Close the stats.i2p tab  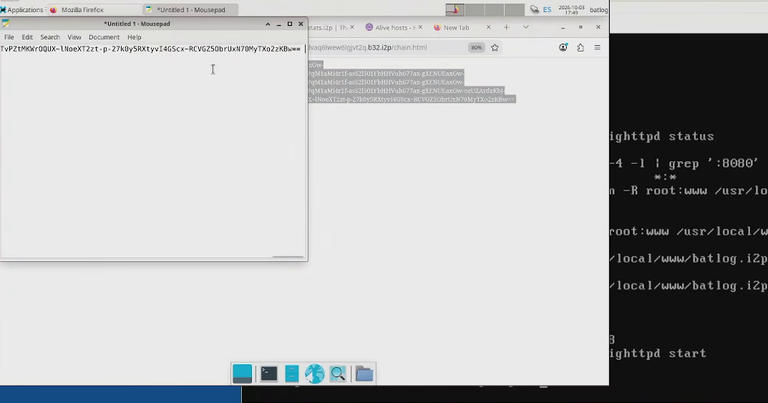tap(352, 27)
